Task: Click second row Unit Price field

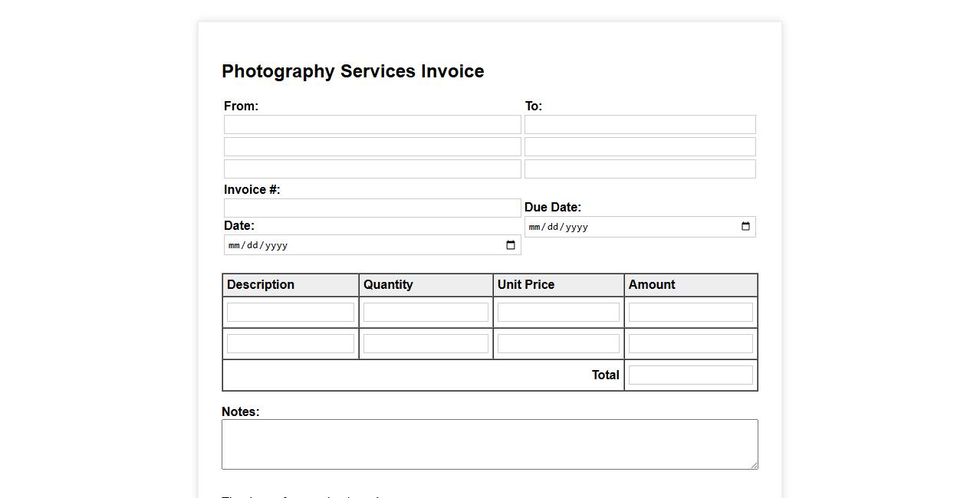Action: coord(558,344)
